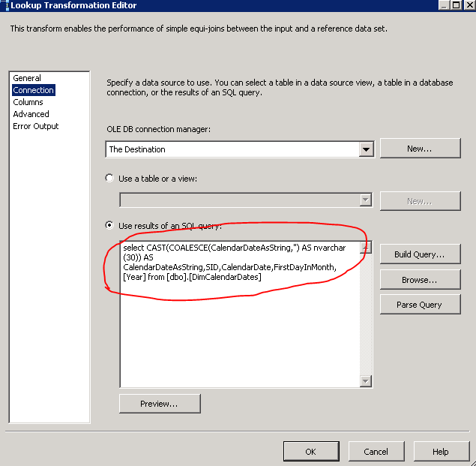476x466 pixels.
Task: Click the Lookup Transformation Editor title icon
Action: point(4,5)
